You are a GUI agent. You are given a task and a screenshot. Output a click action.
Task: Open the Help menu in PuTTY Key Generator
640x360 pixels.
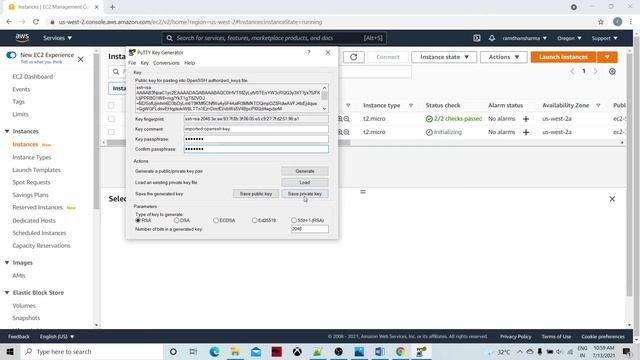[x=189, y=63]
